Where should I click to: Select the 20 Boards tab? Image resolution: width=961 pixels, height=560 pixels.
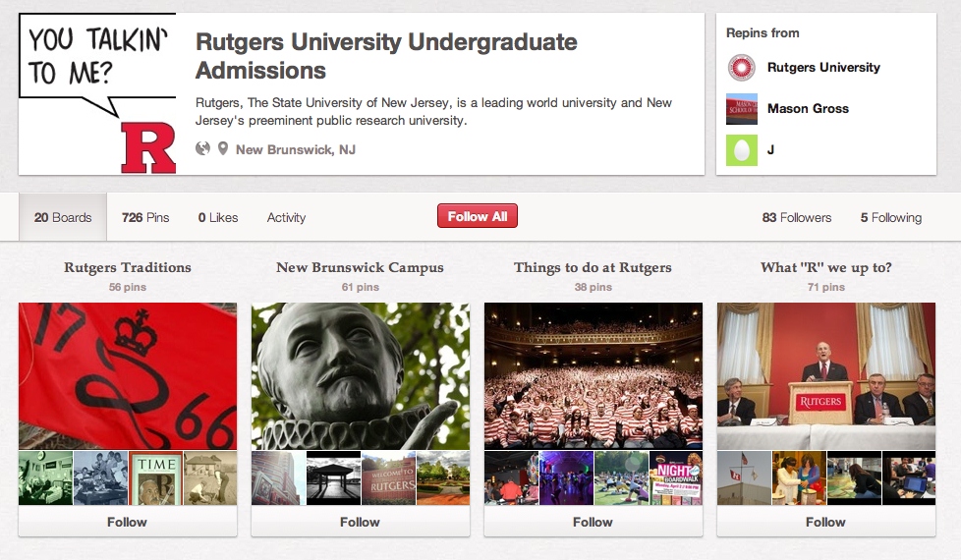coord(63,217)
